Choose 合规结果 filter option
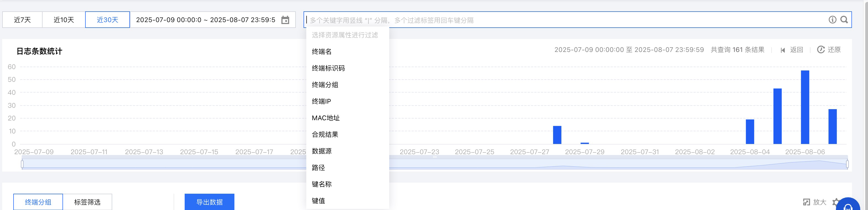The image size is (868, 210). (347, 134)
